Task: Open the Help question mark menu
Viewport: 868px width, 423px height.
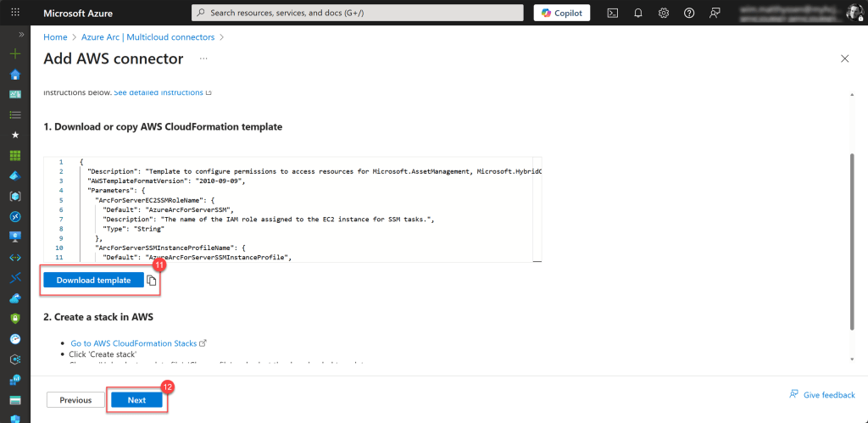Action: pyautogui.click(x=689, y=13)
